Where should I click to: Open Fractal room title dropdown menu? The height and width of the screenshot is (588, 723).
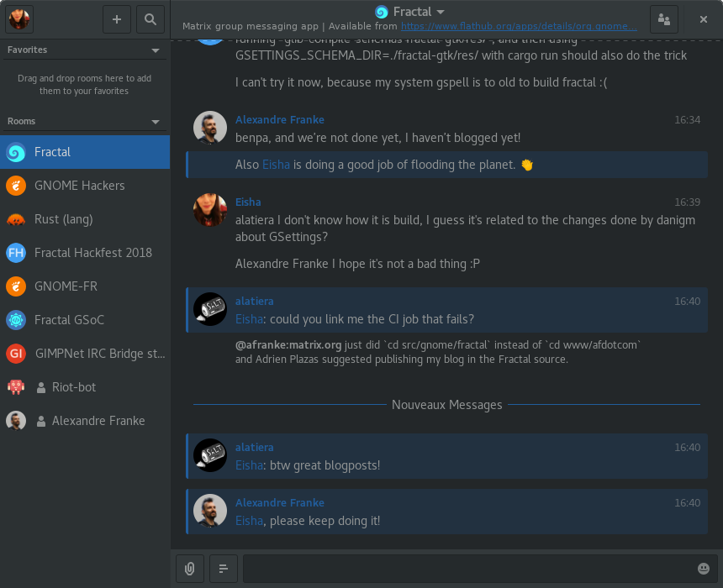click(x=441, y=12)
